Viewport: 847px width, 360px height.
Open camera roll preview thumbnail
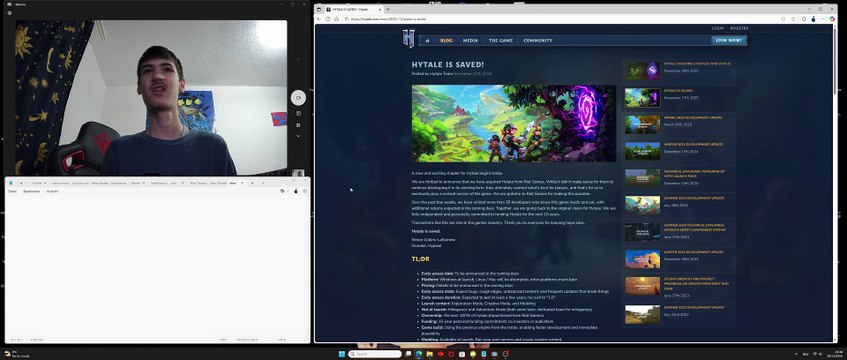coord(298,174)
